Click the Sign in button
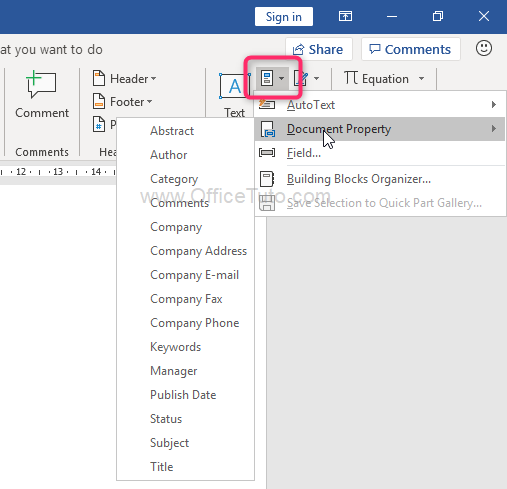This screenshot has height=489, width=507. click(x=284, y=16)
